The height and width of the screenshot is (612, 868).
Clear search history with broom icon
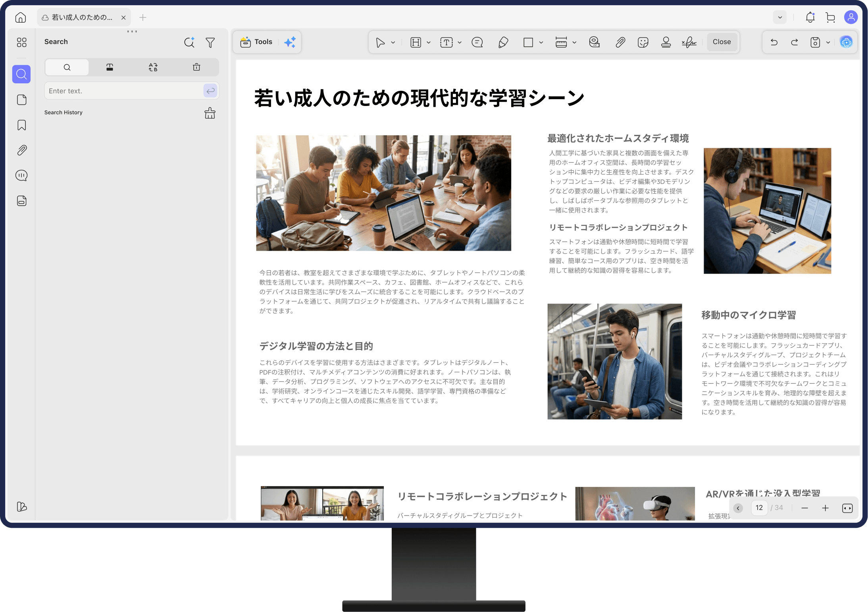(x=210, y=114)
